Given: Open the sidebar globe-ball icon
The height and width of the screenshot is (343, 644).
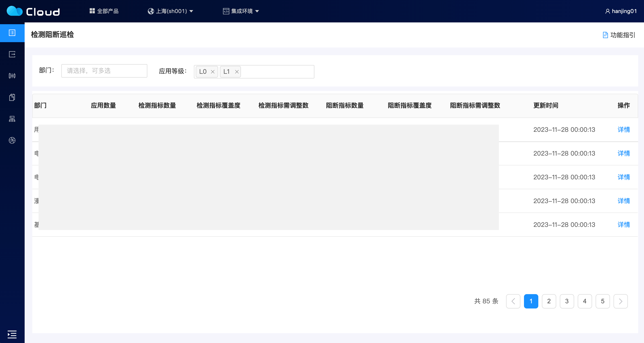Looking at the screenshot, I should 12,140.
